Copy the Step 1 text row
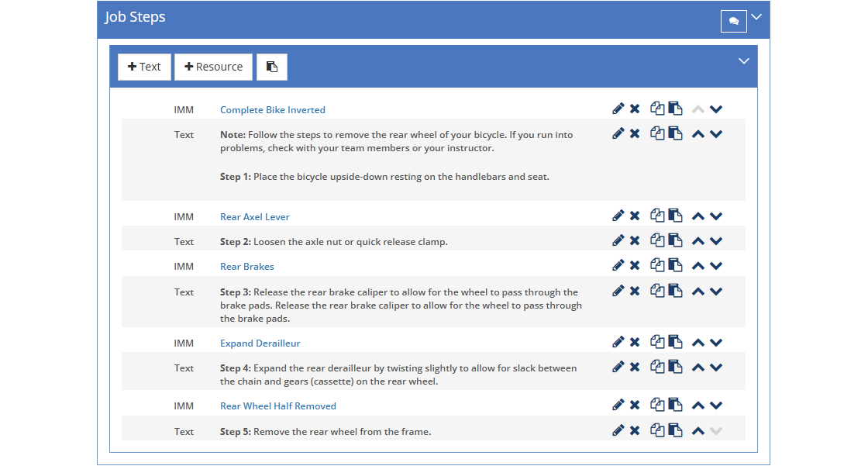The width and height of the screenshot is (868, 466). click(657, 133)
